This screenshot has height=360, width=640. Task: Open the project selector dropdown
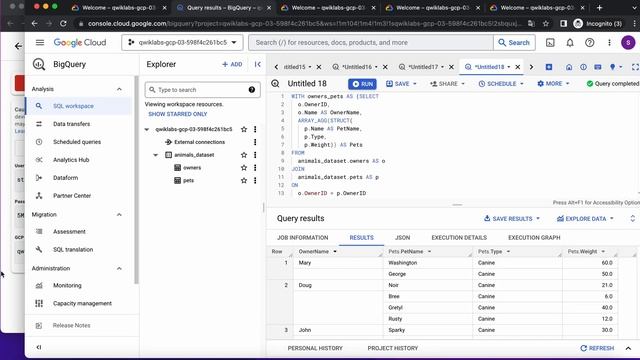(182, 42)
